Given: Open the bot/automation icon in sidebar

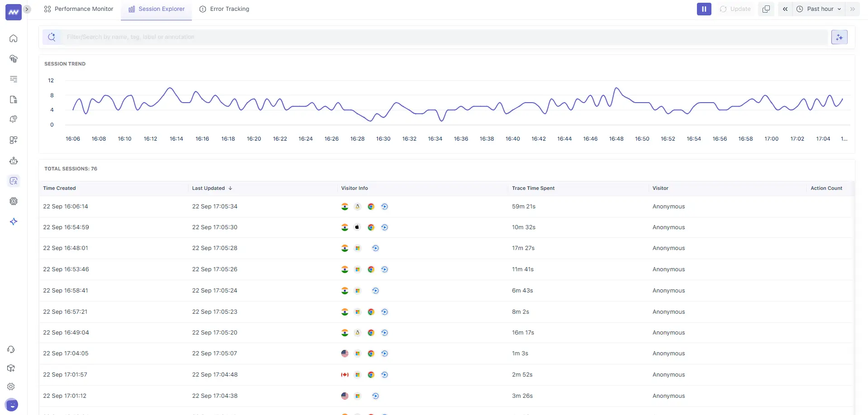Looking at the screenshot, I should point(14,160).
